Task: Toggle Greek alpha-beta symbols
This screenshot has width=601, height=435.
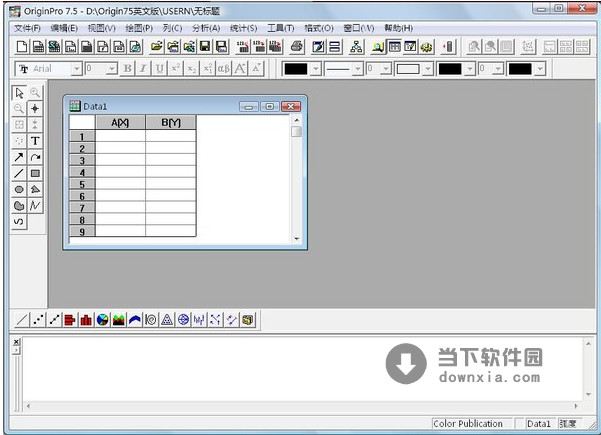Action: [223, 69]
